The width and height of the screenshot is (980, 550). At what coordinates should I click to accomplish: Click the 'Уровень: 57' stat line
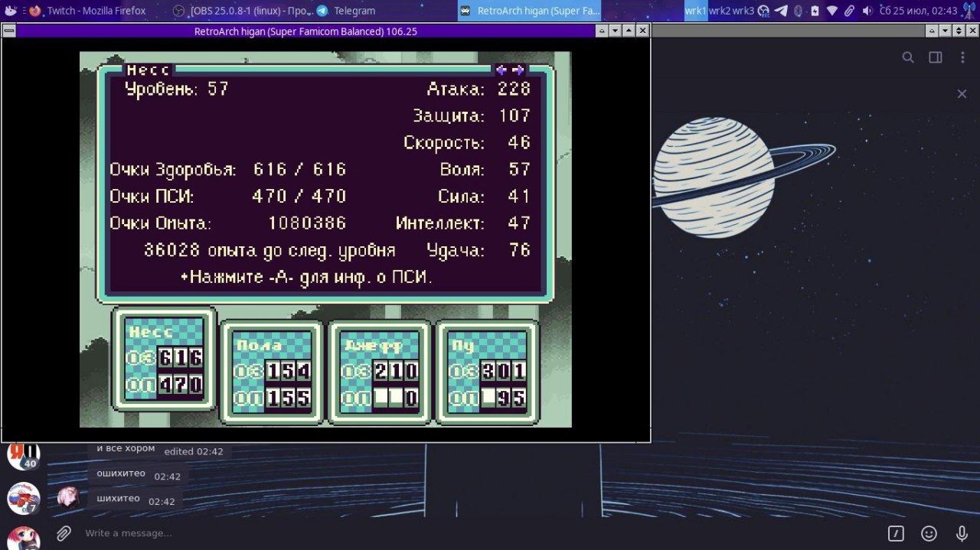click(x=177, y=89)
